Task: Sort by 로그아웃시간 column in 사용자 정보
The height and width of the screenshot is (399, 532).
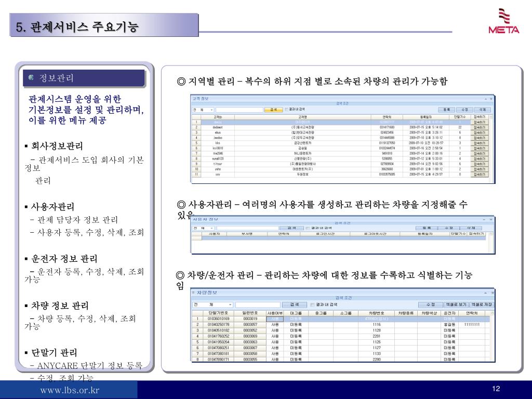Action: click(375, 234)
